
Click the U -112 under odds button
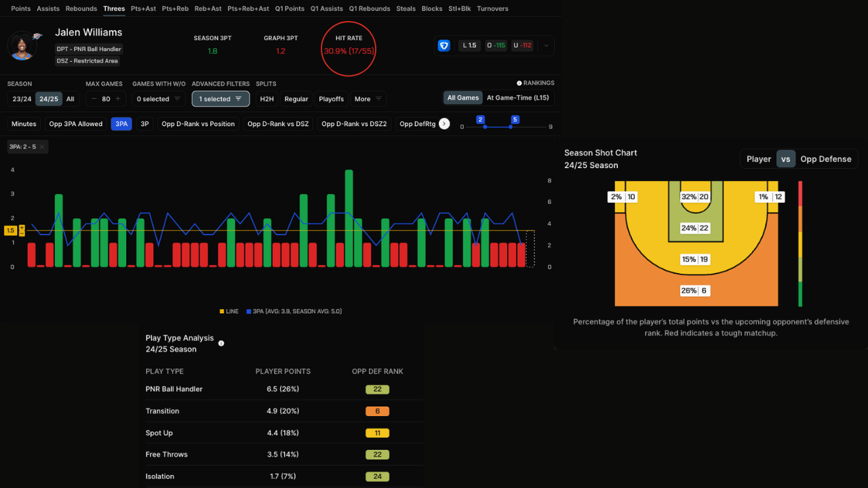522,45
